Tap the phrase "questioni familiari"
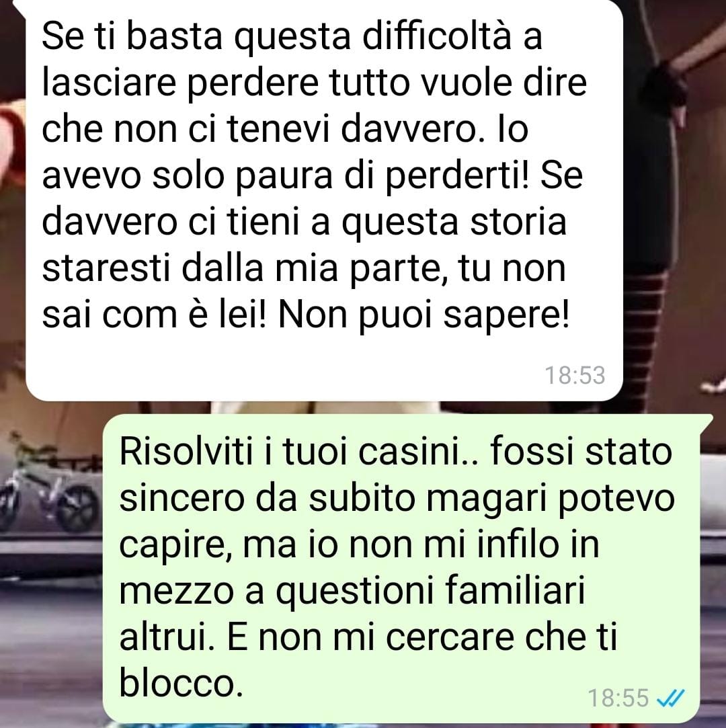 [x=430, y=592]
